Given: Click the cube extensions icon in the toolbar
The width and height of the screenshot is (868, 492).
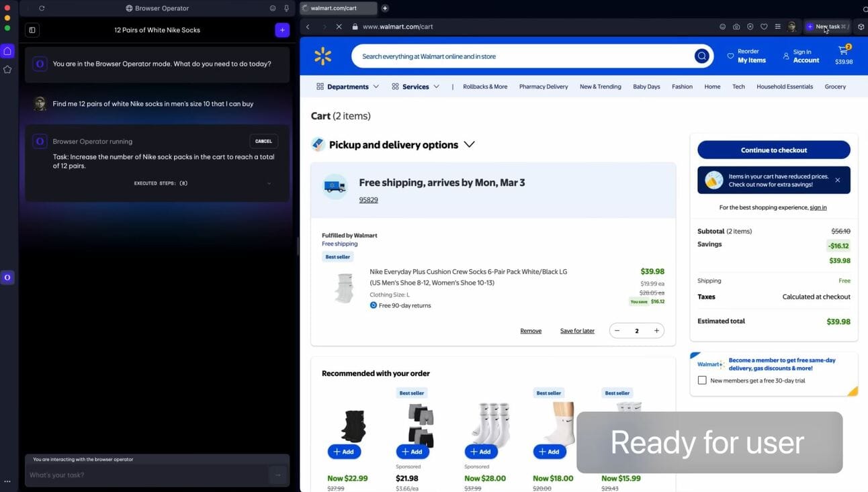Looking at the screenshot, I should (x=861, y=27).
